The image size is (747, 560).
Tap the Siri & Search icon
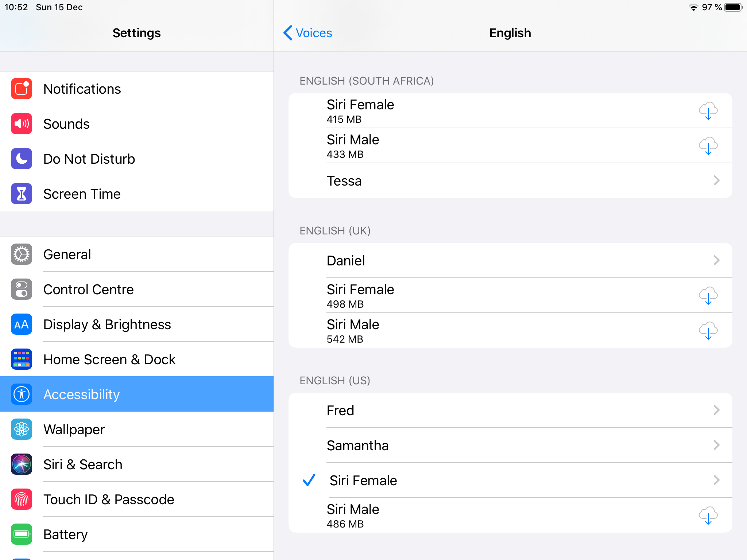pos(22,464)
